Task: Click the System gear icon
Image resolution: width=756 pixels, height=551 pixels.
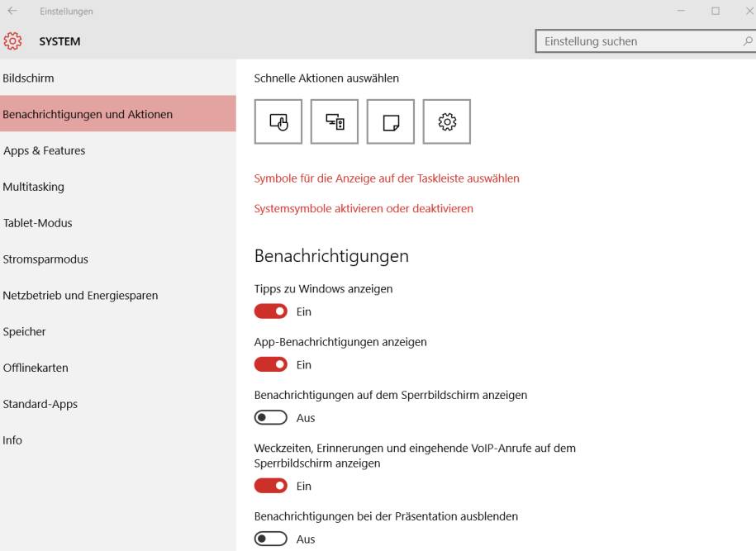Action: (x=12, y=41)
